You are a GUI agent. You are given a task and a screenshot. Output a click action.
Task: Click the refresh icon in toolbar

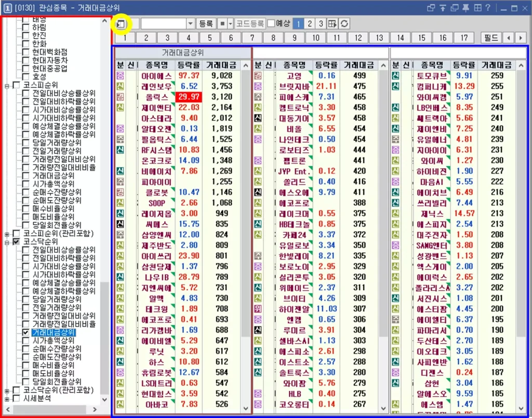pos(344,24)
